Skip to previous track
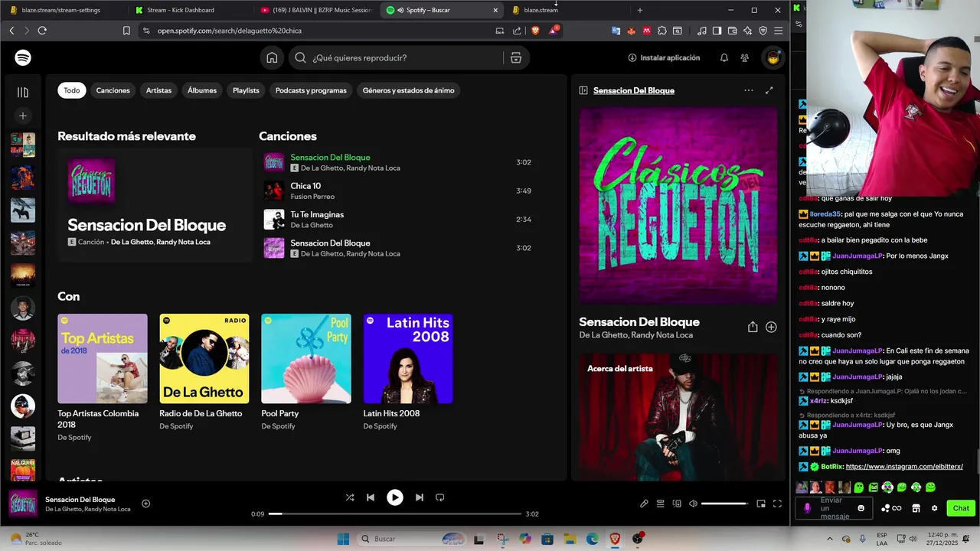 point(371,497)
